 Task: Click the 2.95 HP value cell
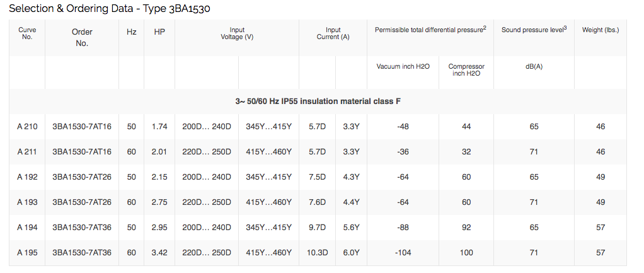[x=159, y=228]
